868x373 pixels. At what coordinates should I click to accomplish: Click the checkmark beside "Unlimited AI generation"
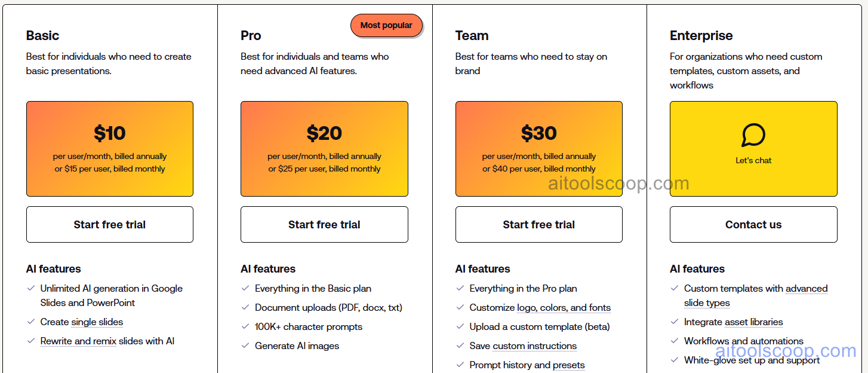point(30,288)
